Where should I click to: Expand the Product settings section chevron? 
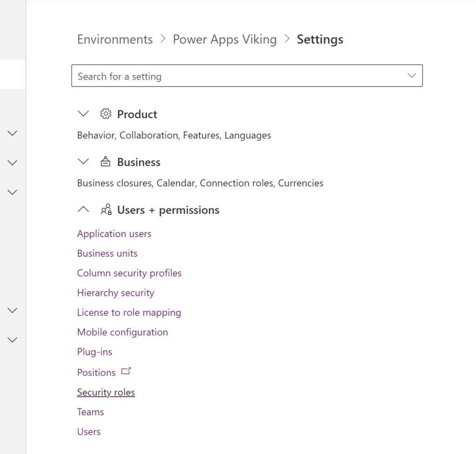[83, 114]
